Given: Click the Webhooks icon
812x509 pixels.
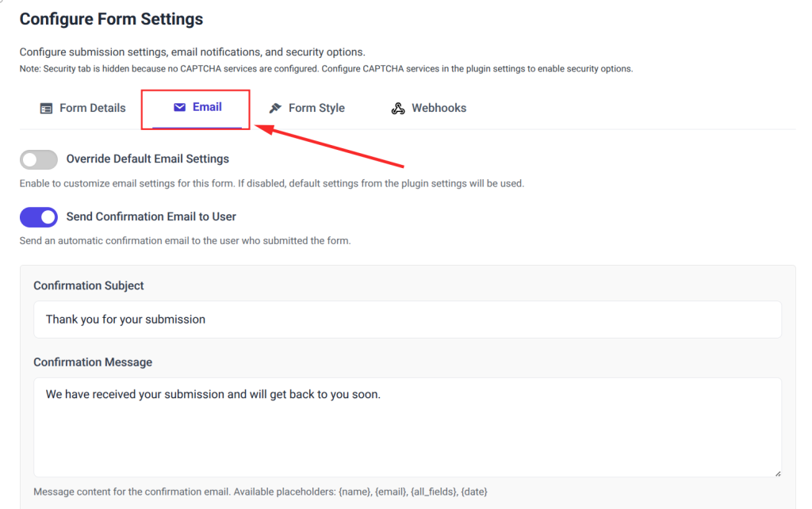Looking at the screenshot, I should point(398,108).
